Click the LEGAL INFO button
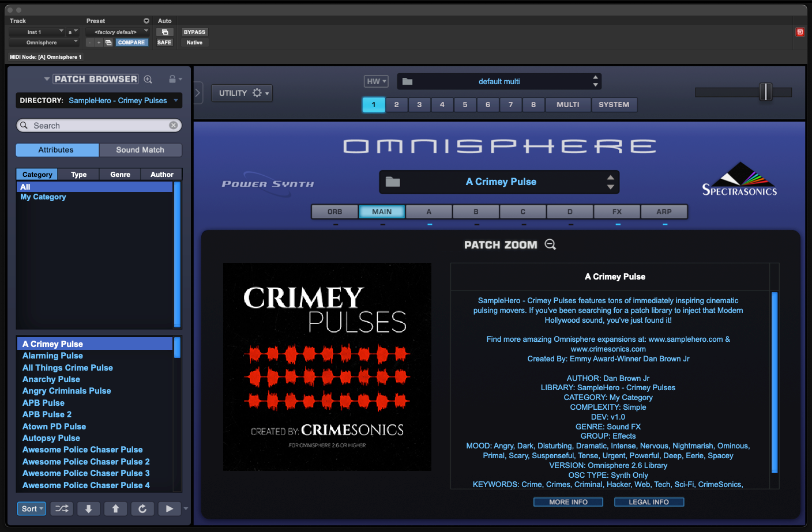 click(649, 502)
